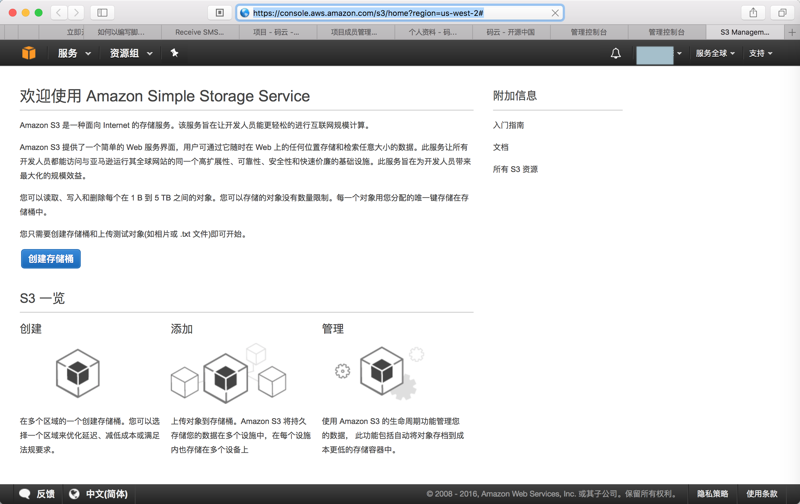The height and width of the screenshot is (504, 800).
Task: Click the 创建 column heading
Action: pyautogui.click(x=31, y=329)
